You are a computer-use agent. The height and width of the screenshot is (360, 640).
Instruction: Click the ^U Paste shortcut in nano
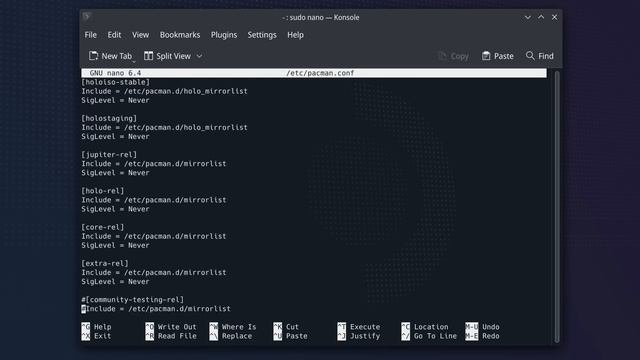[290, 336]
